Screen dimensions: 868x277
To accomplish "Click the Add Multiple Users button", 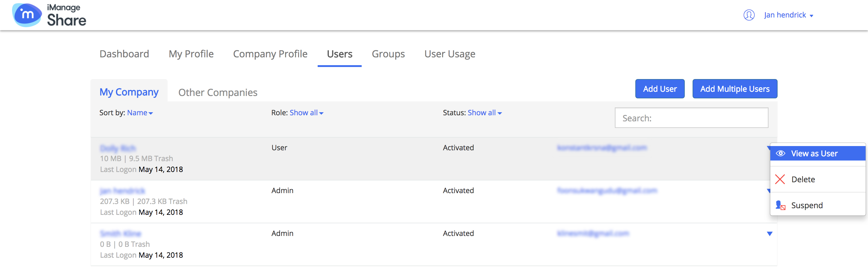I will click(734, 89).
